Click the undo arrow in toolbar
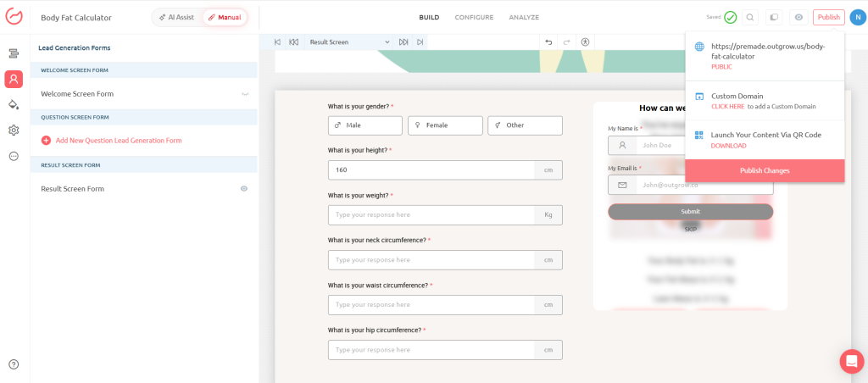The image size is (868, 383). [548, 42]
